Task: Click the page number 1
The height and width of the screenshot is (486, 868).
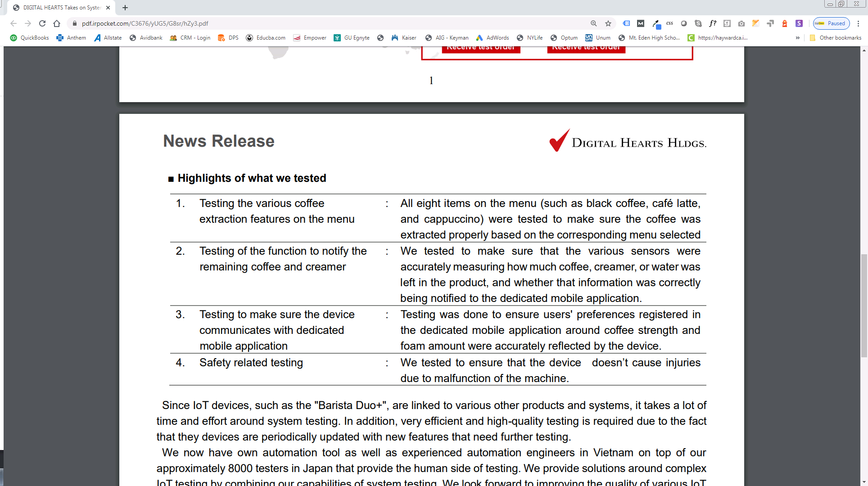Action: click(x=431, y=81)
